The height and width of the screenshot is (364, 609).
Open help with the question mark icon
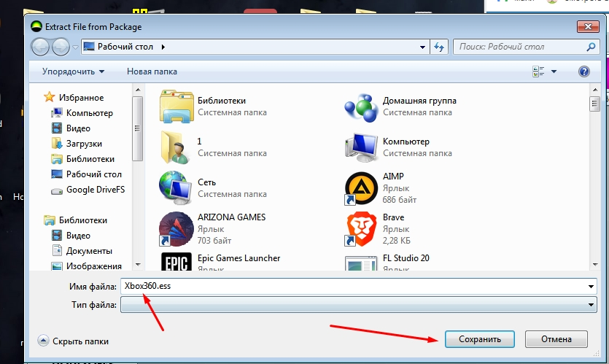(x=583, y=71)
